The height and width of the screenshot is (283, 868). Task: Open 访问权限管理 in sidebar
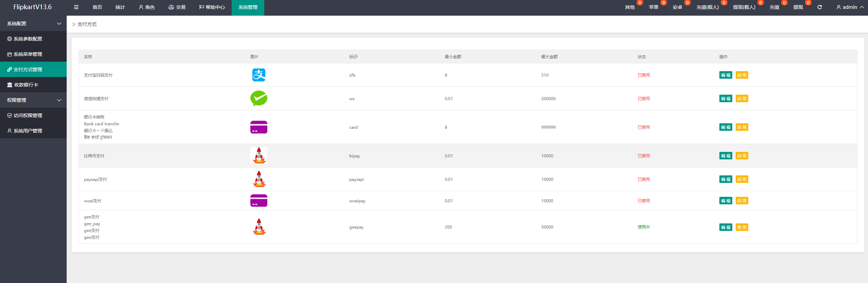pyautogui.click(x=33, y=115)
